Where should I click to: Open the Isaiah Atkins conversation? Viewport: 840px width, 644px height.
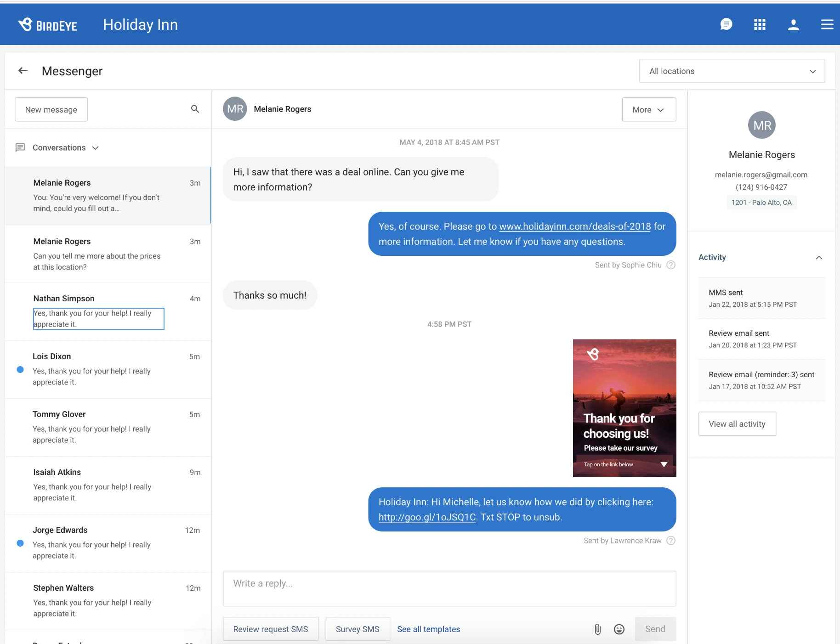point(108,485)
